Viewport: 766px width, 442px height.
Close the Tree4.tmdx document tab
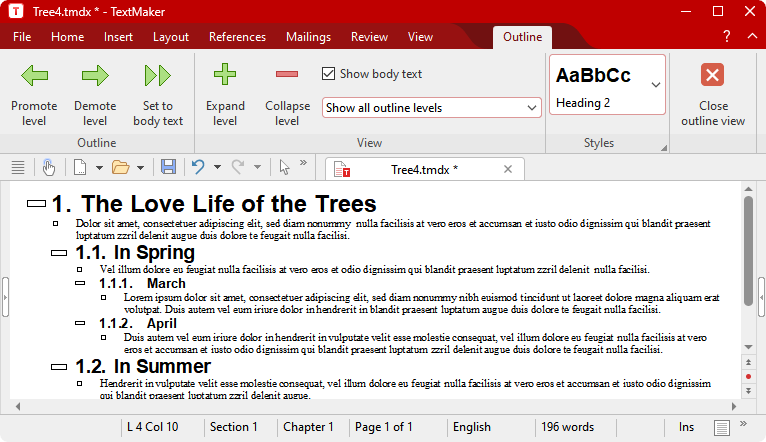(508, 169)
